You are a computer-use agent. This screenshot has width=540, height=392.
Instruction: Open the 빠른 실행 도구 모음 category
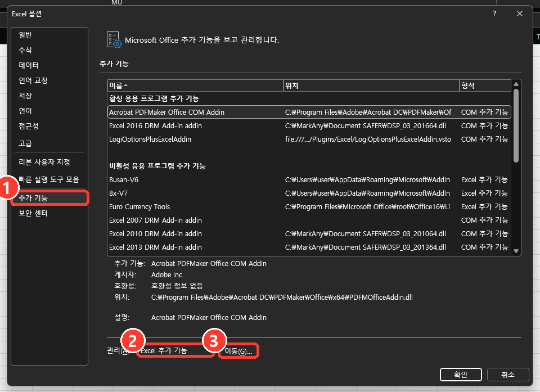[x=49, y=179]
